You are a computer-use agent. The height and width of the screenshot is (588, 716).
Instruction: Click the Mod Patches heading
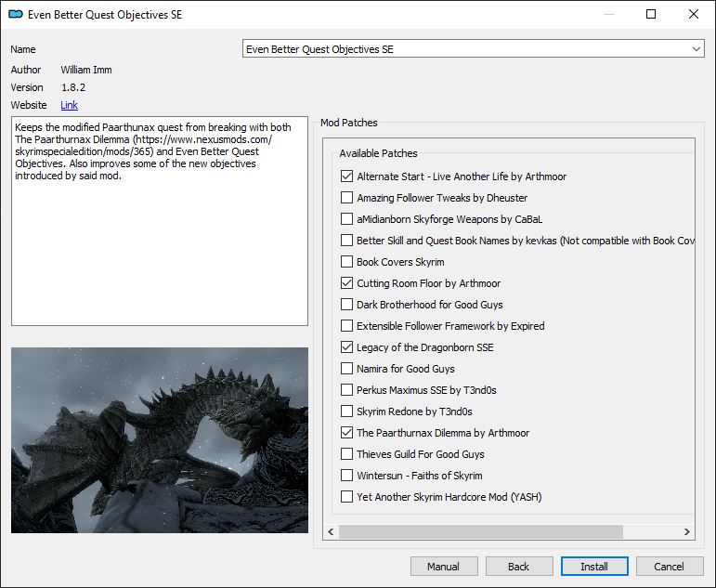click(x=349, y=123)
